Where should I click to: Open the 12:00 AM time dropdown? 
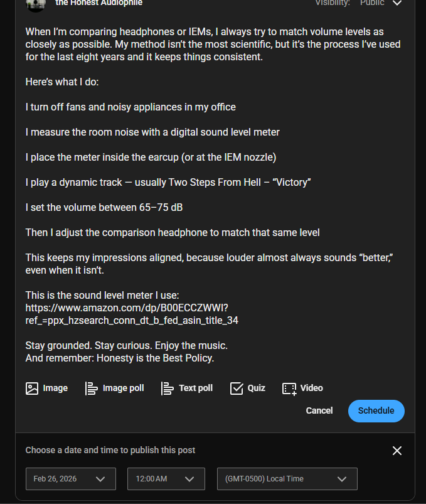166,479
